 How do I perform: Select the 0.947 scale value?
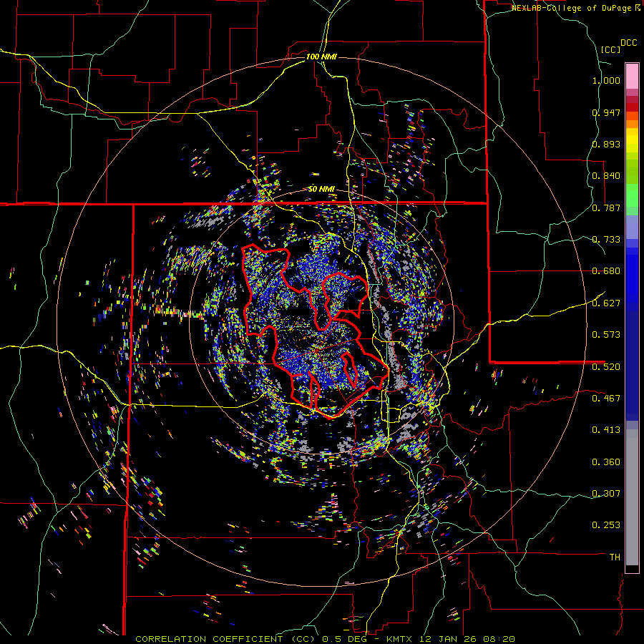pos(606,112)
